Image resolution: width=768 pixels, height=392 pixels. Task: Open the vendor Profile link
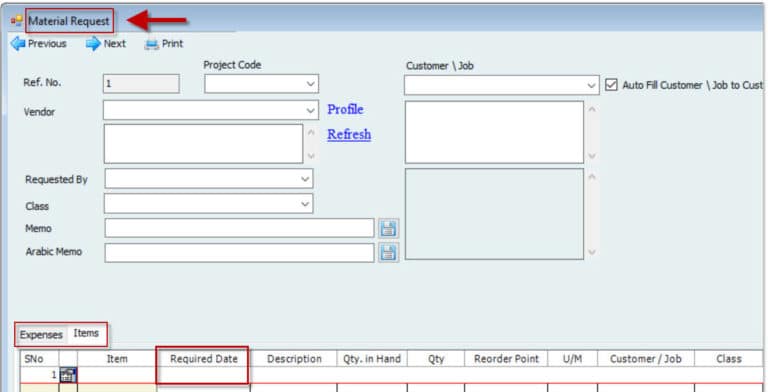345,109
